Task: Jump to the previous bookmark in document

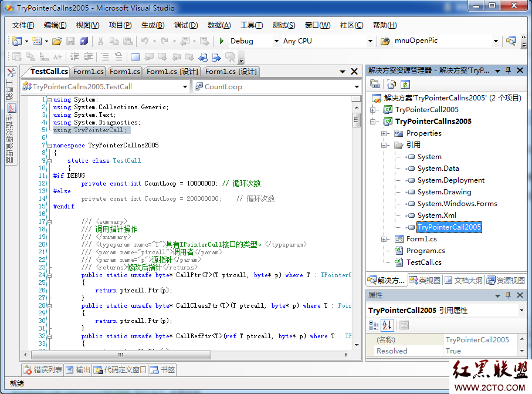Action: [x=203, y=57]
